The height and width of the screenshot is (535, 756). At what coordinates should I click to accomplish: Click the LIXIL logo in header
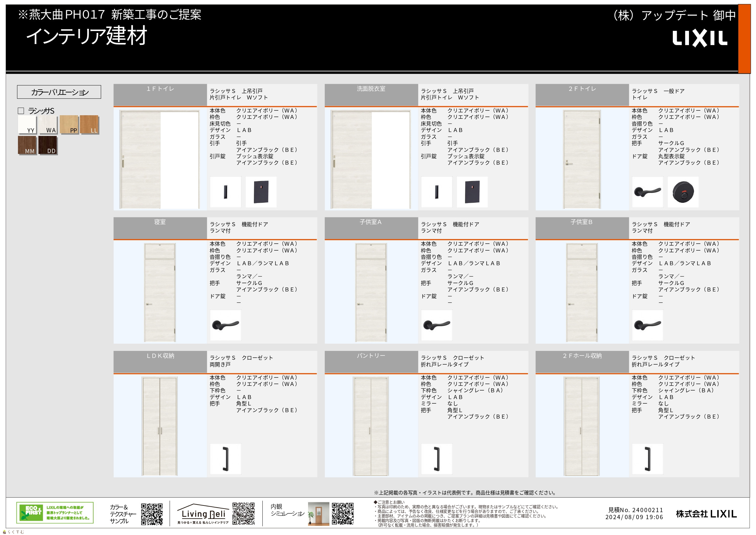[700, 38]
